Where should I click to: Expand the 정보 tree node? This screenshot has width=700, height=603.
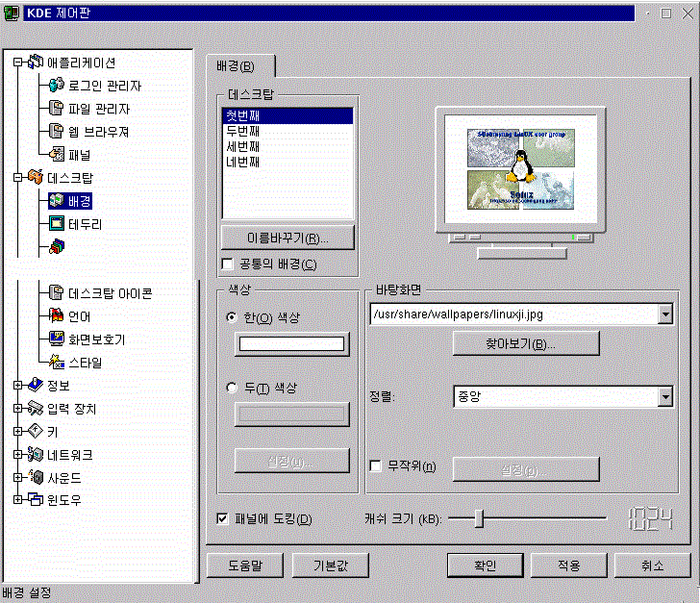(x=17, y=385)
